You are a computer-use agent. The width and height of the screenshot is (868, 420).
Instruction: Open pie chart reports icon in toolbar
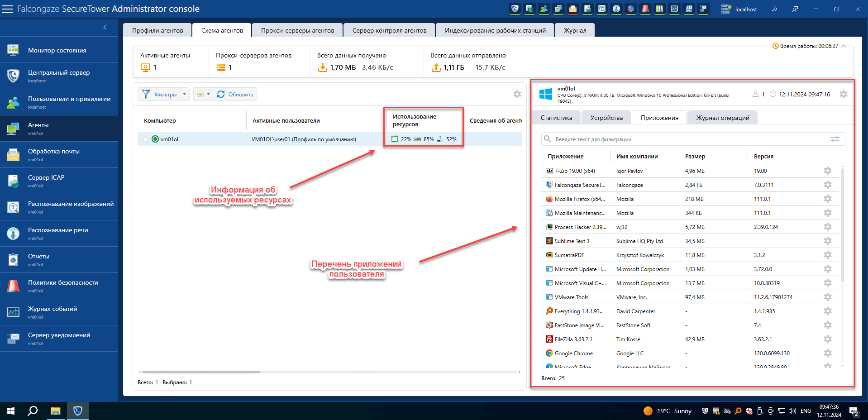click(x=630, y=9)
